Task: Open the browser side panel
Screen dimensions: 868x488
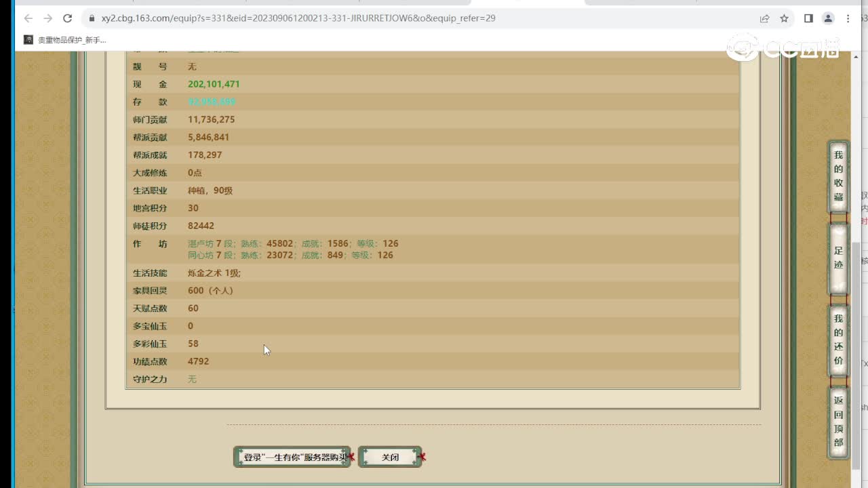Action: tap(808, 18)
